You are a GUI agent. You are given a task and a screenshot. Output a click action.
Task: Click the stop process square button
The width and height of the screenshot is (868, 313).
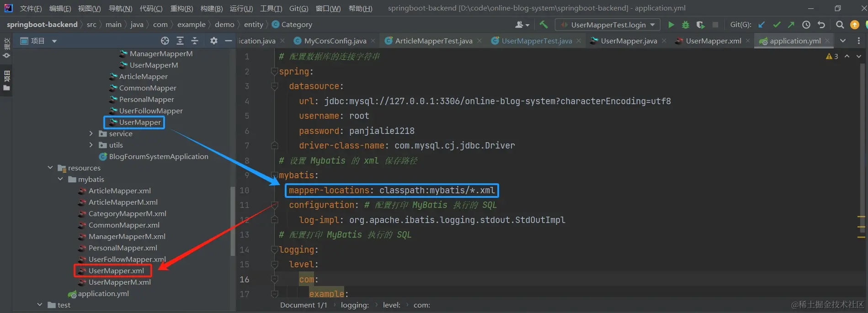point(715,25)
